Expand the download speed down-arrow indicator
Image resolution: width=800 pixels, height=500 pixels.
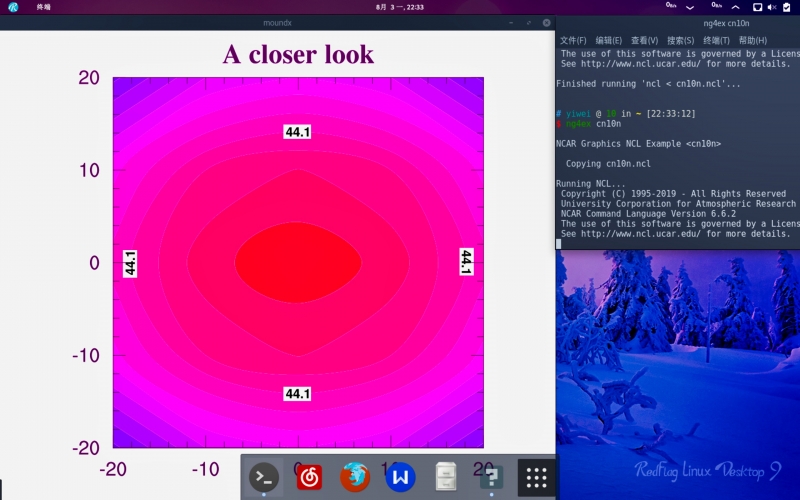tap(689, 7)
